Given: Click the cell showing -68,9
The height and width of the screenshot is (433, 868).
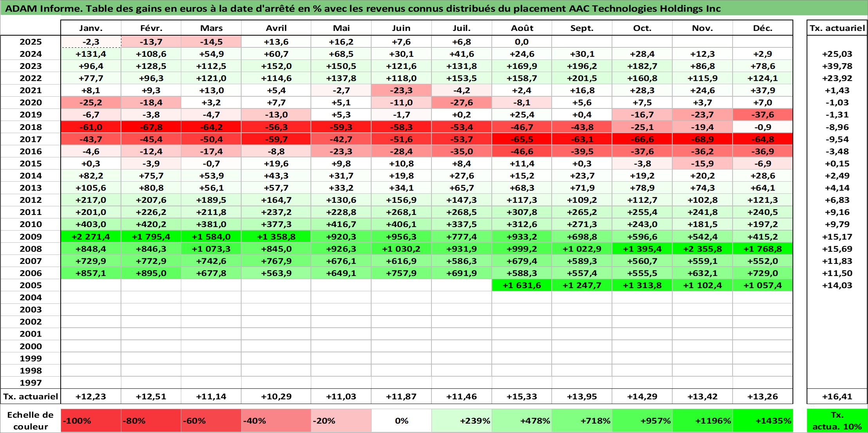Looking at the screenshot, I should pyautogui.click(x=702, y=139).
